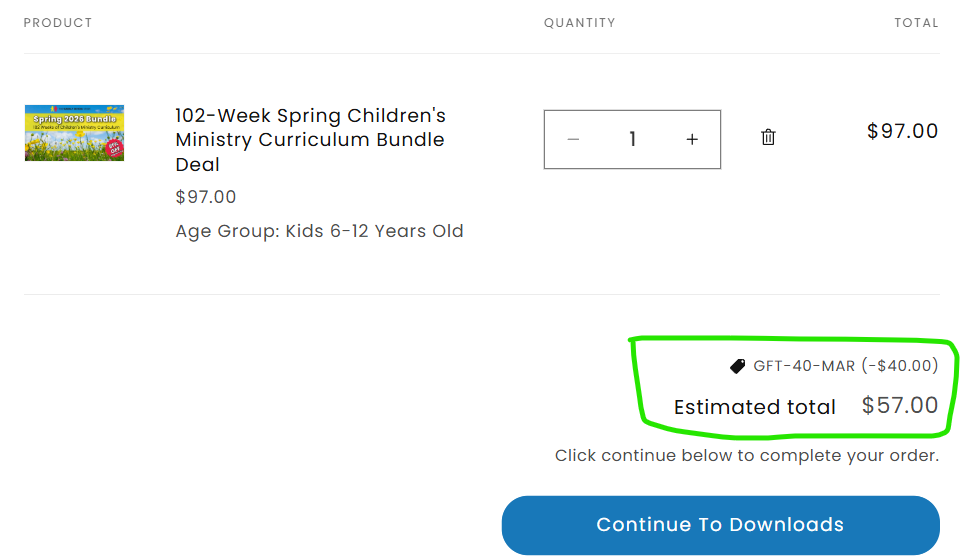Click the (-$40.00) discount amount
Image resolution: width=972 pixels, height=557 pixels.
(x=900, y=366)
